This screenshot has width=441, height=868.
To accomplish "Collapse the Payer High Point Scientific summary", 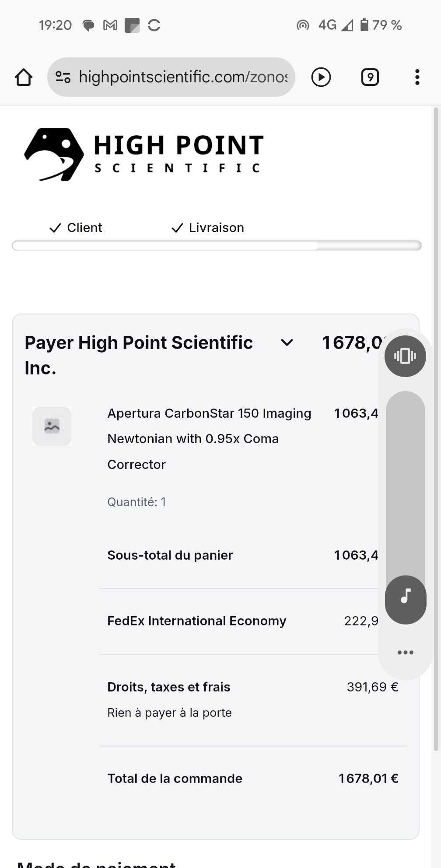I will click(287, 343).
